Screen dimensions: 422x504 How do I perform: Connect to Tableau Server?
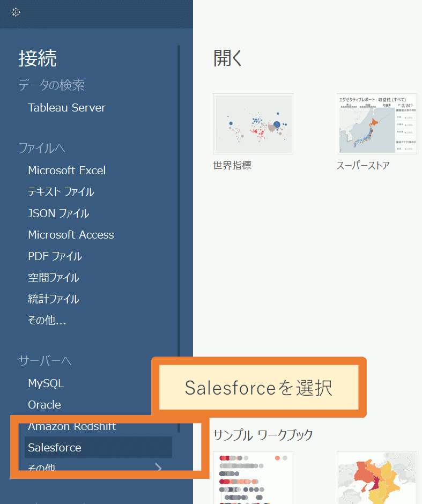coord(67,108)
